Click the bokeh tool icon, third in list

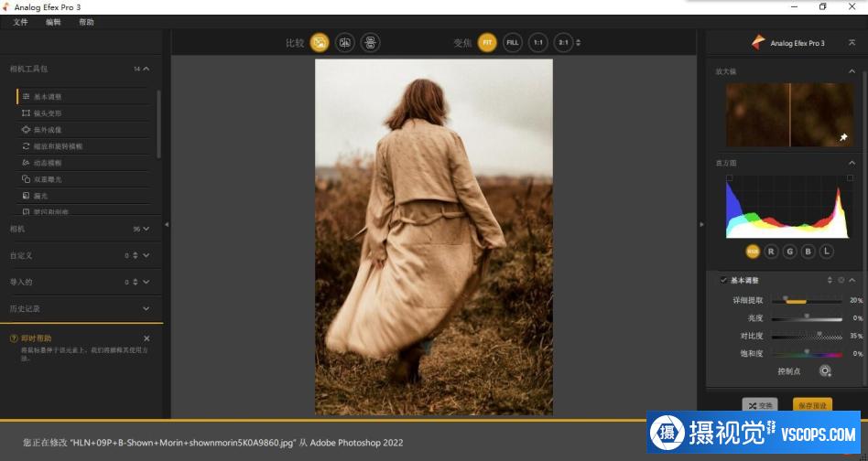(x=26, y=130)
